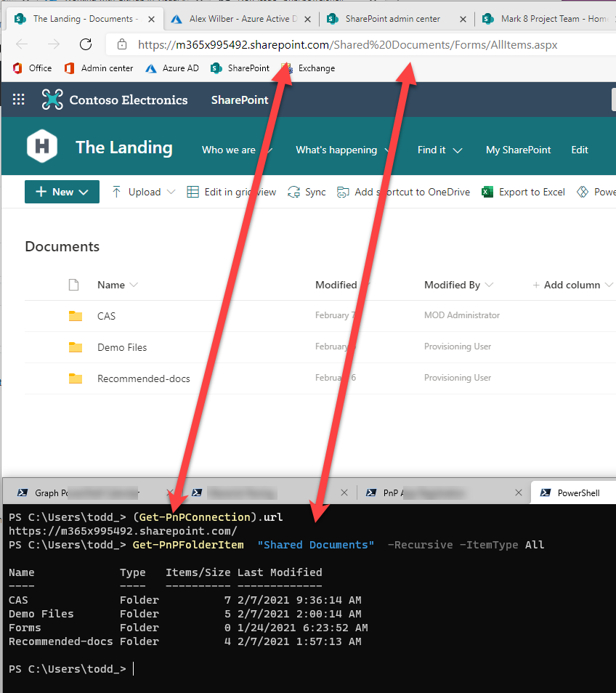Open the Demo Files folder name
This screenshot has height=693, width=616.
click(122, 347)
